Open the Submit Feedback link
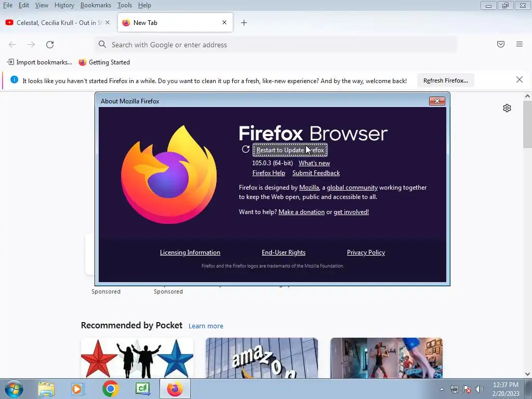The width and height of the screenshot is (532, 399). (x=316, y=173)
